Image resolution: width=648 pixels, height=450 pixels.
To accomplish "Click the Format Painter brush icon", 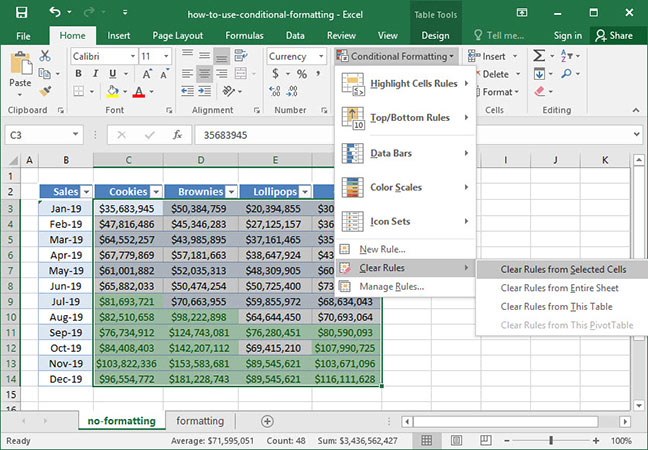I will 45,91.
